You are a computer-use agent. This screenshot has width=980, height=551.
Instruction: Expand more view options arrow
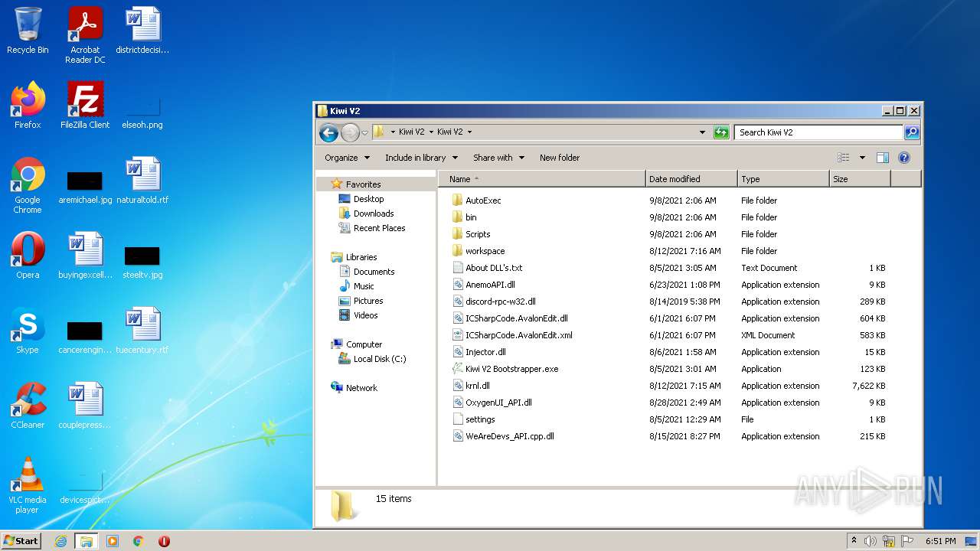862,158
